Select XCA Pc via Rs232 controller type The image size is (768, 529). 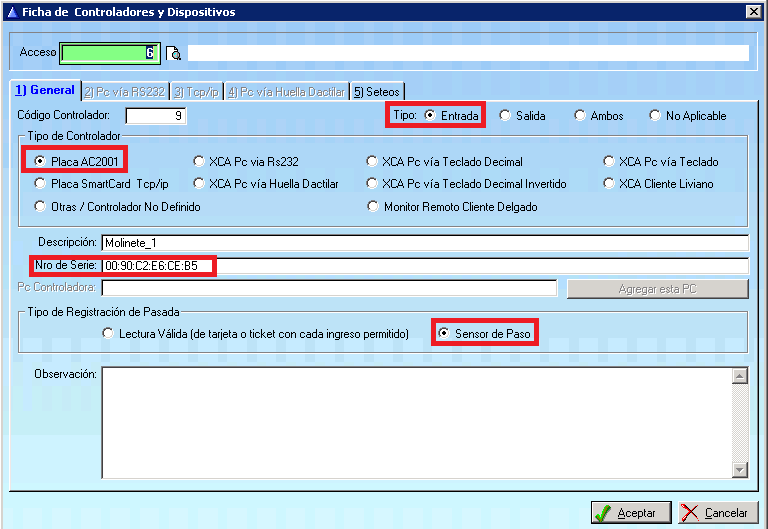coord(199,161)
